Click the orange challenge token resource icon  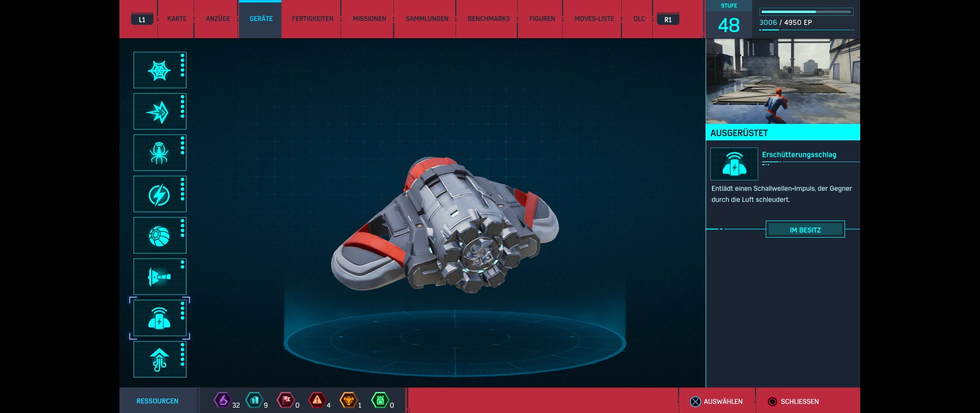click(348, 400)
